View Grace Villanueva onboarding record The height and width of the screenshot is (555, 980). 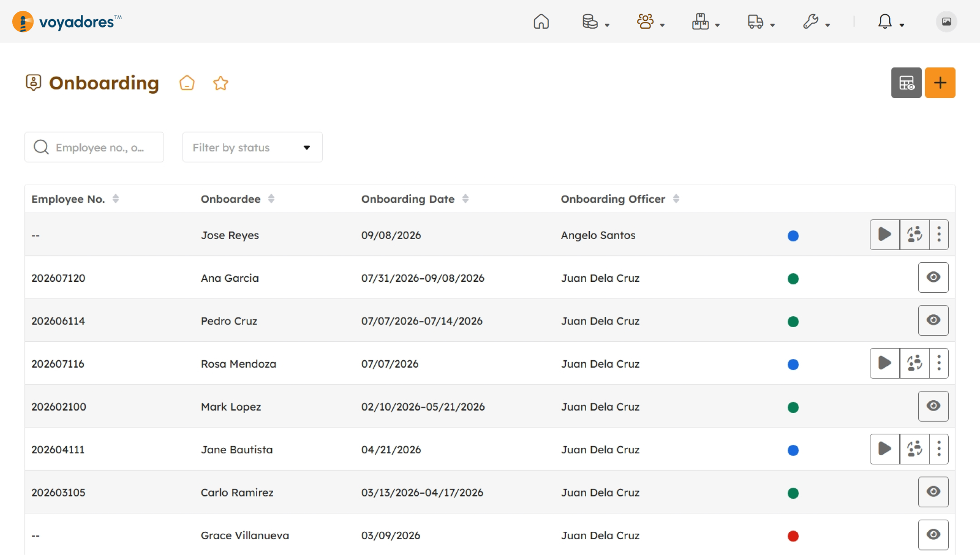coord(933,535)
